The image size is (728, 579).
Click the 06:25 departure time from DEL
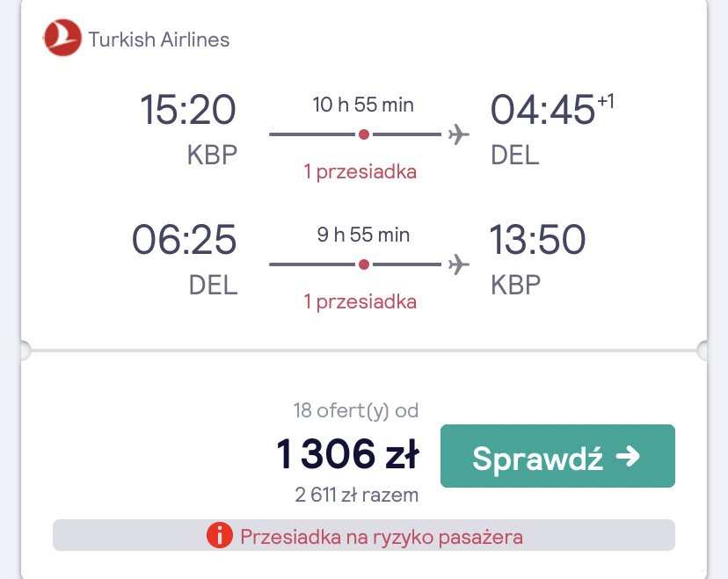point(185,239)
